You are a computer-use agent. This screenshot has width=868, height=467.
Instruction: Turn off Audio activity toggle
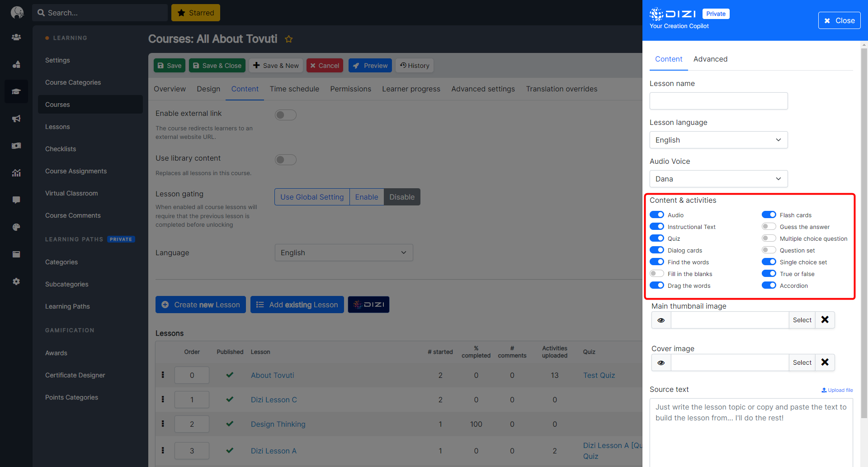click(657, 215)
